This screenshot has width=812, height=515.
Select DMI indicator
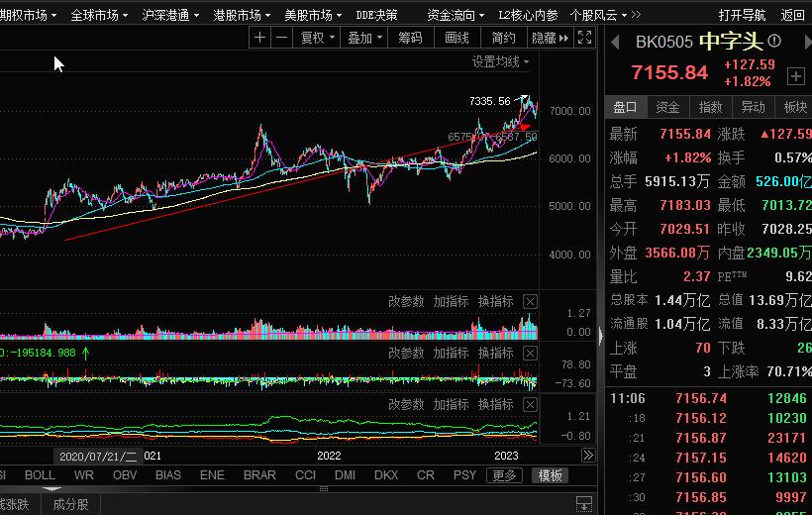point(345,475)
